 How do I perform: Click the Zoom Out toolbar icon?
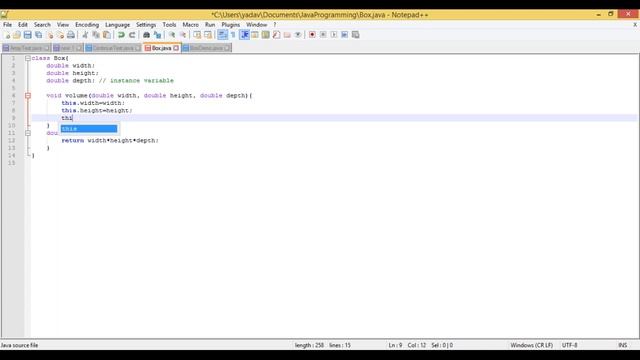(183, 35)
